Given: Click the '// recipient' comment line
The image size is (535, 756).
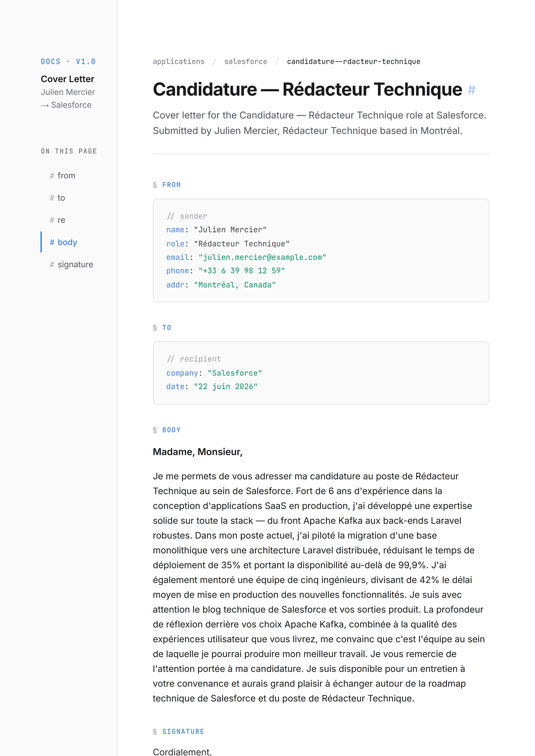Looking at the screenshot, I should [194, 359].
